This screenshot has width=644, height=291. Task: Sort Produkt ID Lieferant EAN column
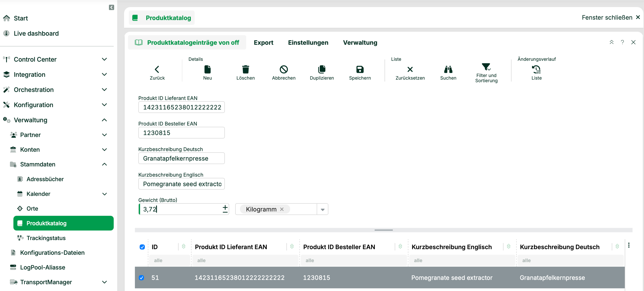click(292, 246)
